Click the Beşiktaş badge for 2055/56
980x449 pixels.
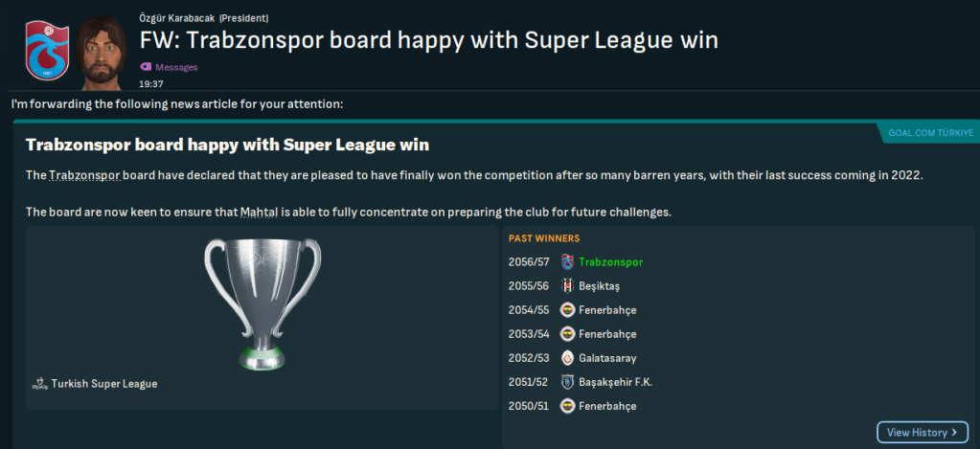point(567,286)
